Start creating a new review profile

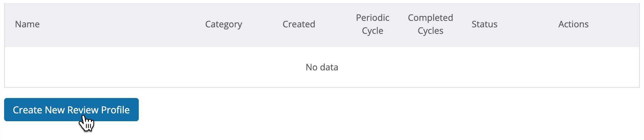click(x=71, y=110)
